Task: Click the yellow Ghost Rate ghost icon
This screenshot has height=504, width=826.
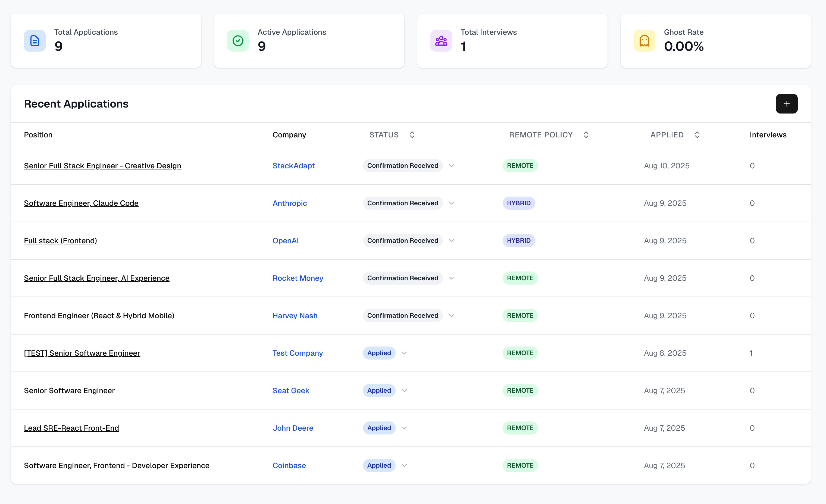Action: [x=644, y=40]
